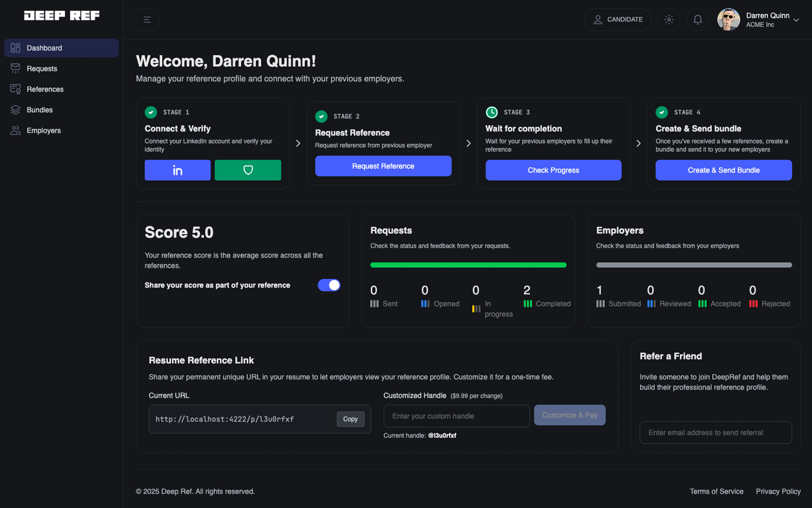This screenshot has height=508, width=812.
Task: Open the notifications bell icon
Action: [697, 19]
